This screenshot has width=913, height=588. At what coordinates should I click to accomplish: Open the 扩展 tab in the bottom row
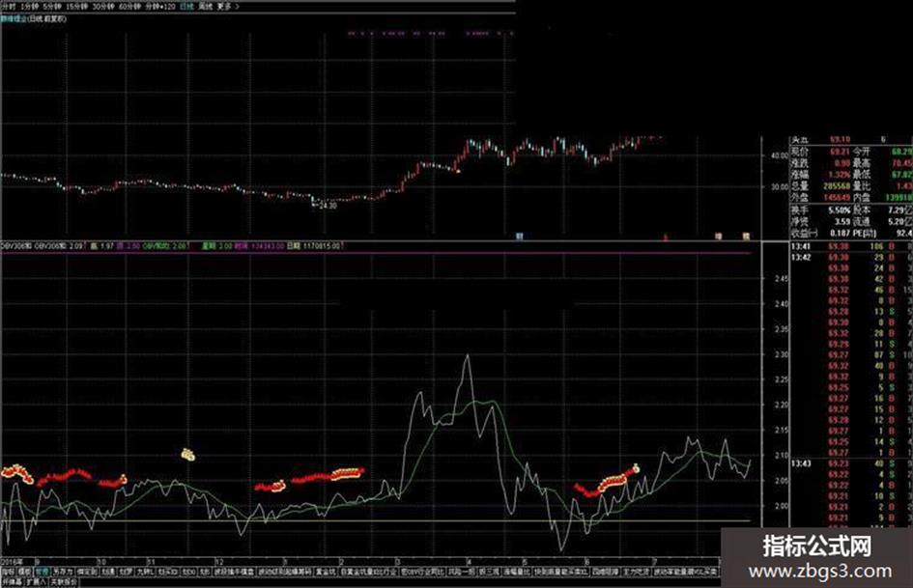36,581
